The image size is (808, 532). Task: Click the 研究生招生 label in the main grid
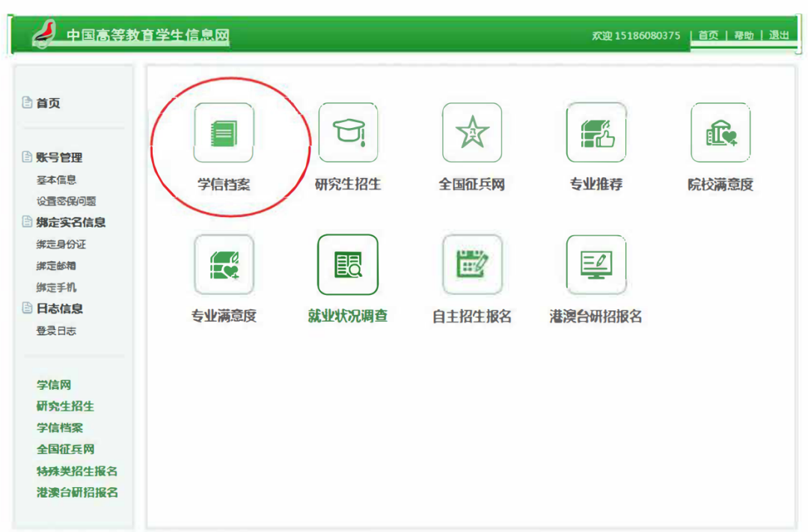click(x=348, y=184)
